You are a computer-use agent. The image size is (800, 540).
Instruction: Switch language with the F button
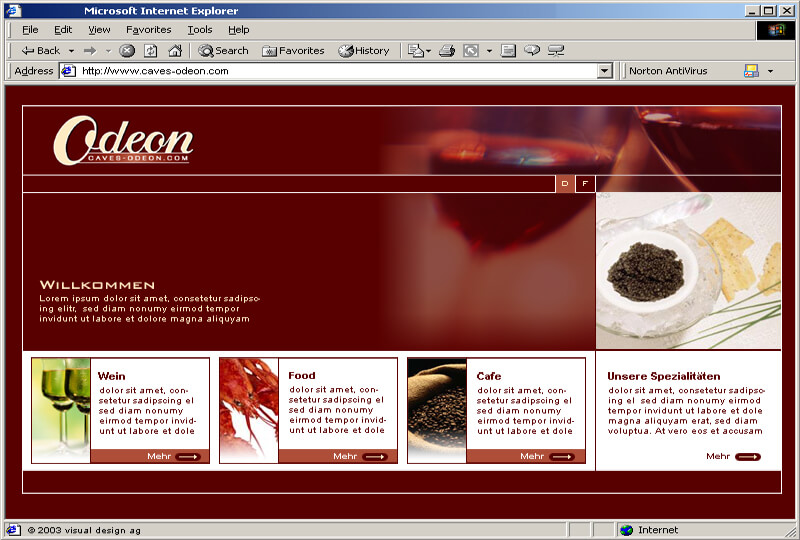pos(585,184)
